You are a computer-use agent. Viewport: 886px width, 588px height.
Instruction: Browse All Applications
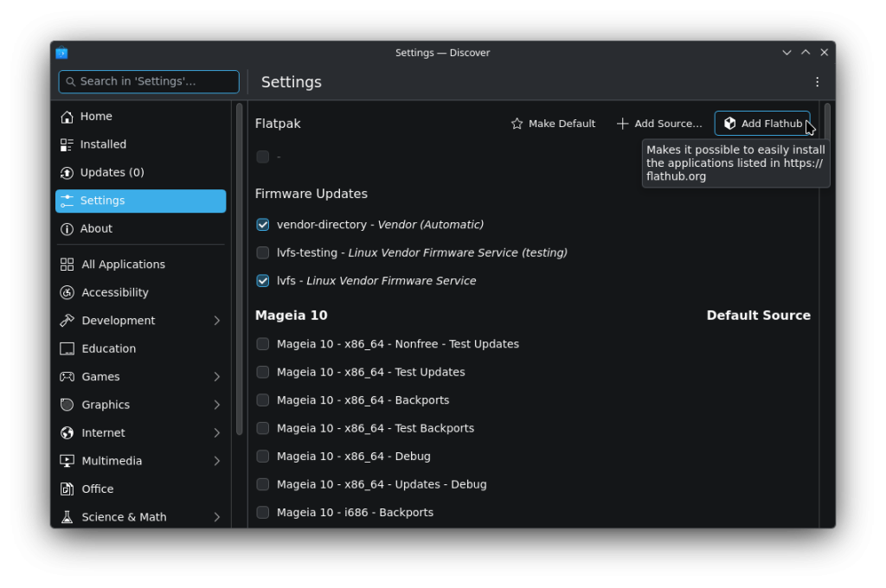(141, 265)
